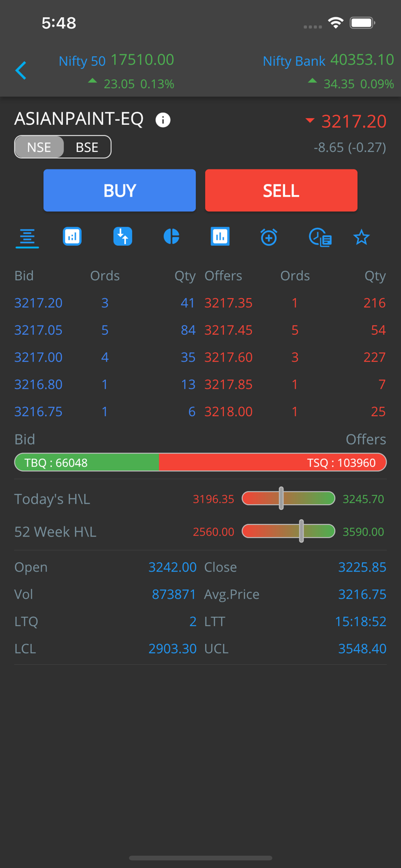The width and height of the screenshot is (401, 868).
Task: Tap the Nifty Bank index ticker
Action: [x=328, y=71]
